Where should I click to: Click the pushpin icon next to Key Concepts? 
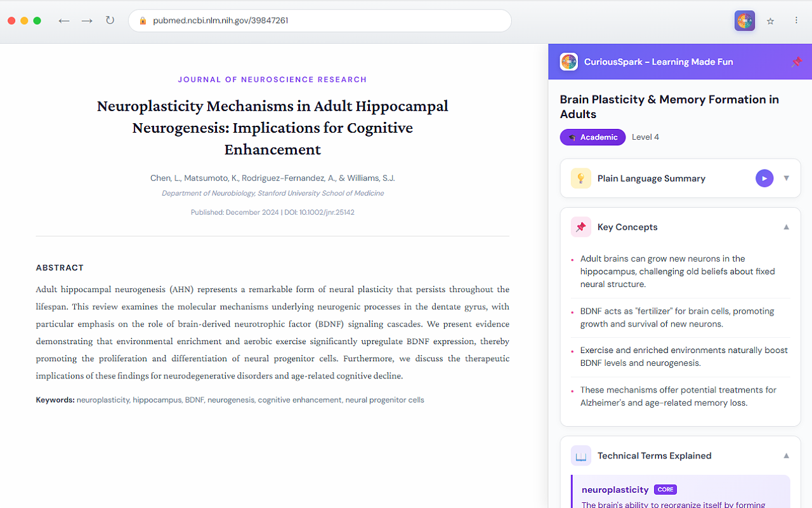coord(580,227)
